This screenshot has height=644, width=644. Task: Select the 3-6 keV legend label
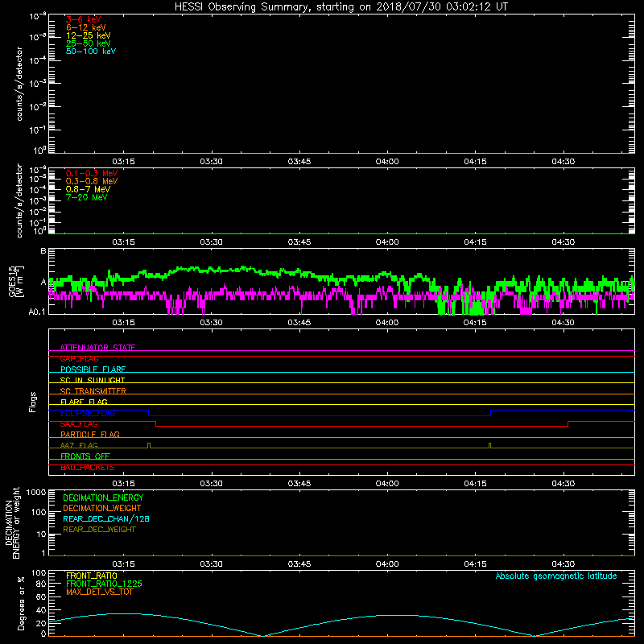point(83,19)
